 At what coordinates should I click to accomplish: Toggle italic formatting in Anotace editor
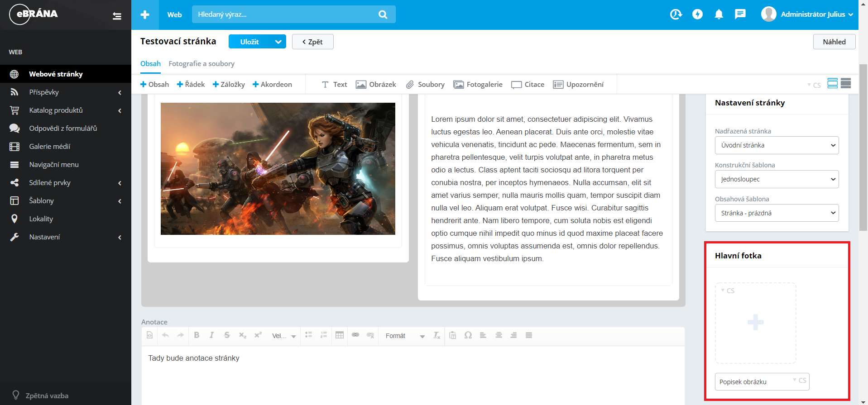coord(211,335)
